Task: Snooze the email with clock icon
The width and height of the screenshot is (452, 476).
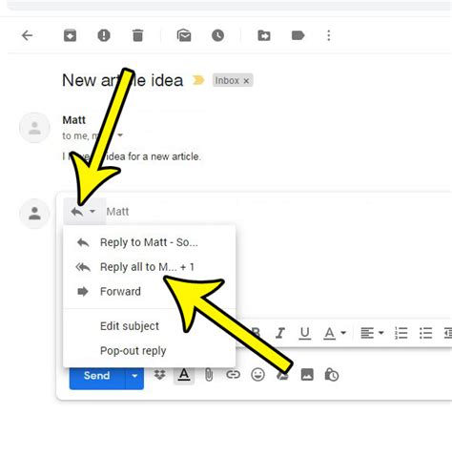Action: (x=217, y=35)
